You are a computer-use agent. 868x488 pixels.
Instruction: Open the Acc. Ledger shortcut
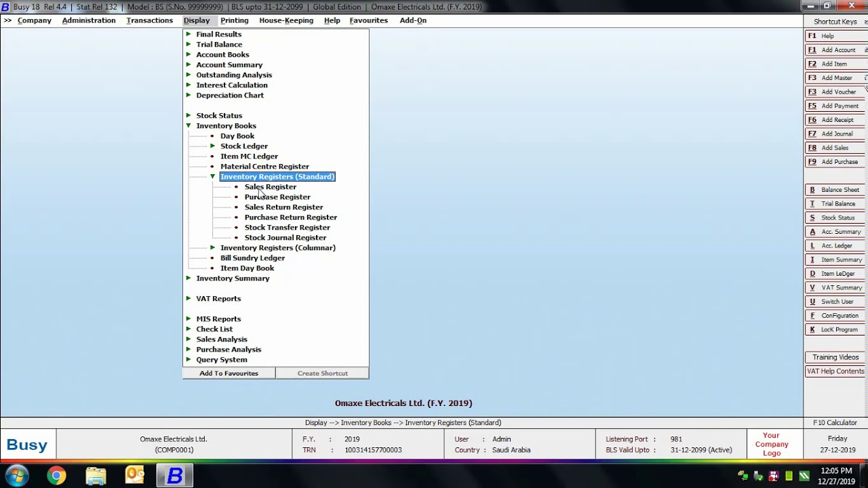[835, 245]
